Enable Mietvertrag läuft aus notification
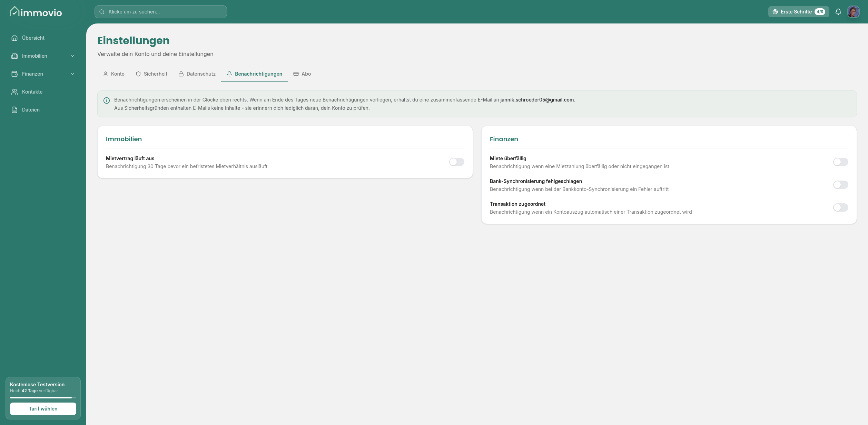 tap(456, 162)
